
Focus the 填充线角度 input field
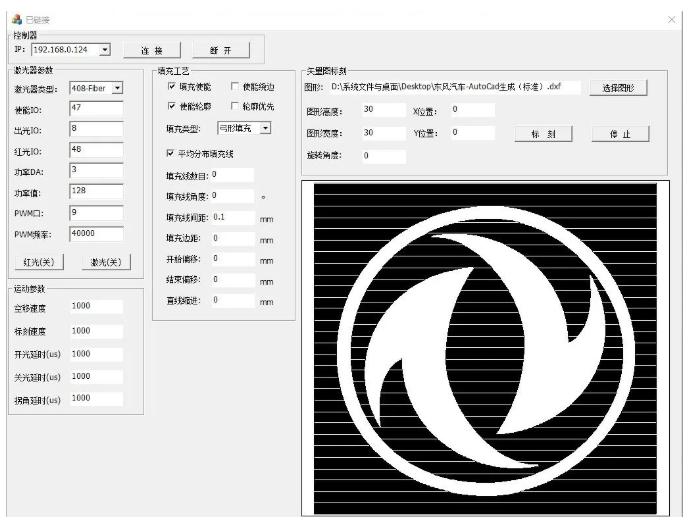(232, 196)
